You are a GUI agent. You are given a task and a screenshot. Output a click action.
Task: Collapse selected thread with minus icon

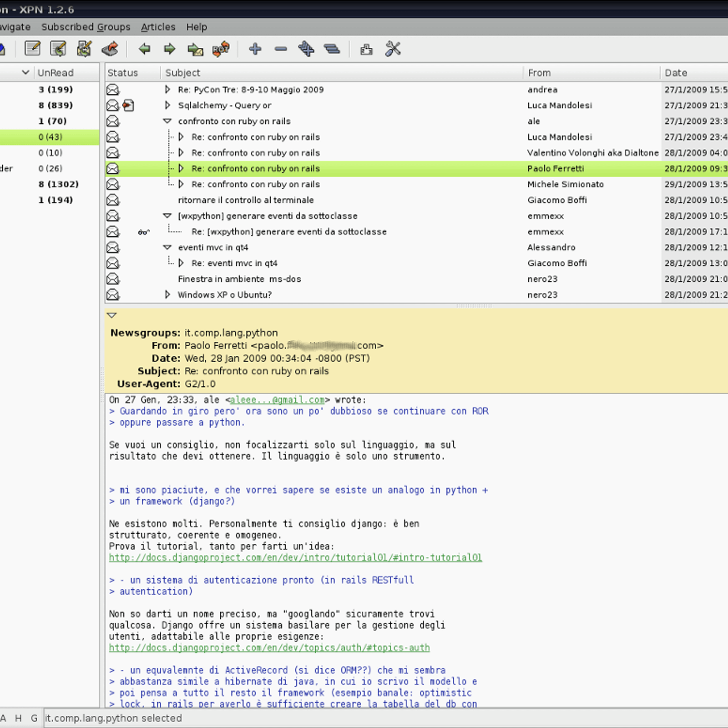coord(281,49)
